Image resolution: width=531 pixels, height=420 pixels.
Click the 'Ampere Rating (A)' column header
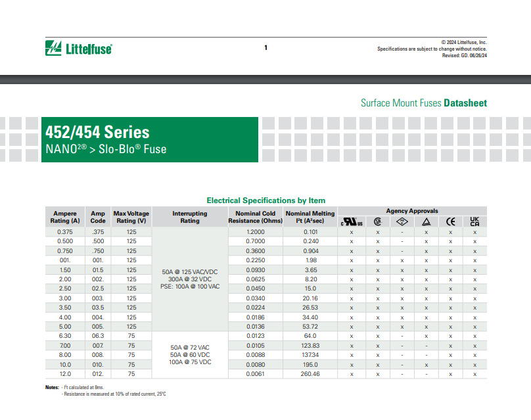tap(65, 217)
